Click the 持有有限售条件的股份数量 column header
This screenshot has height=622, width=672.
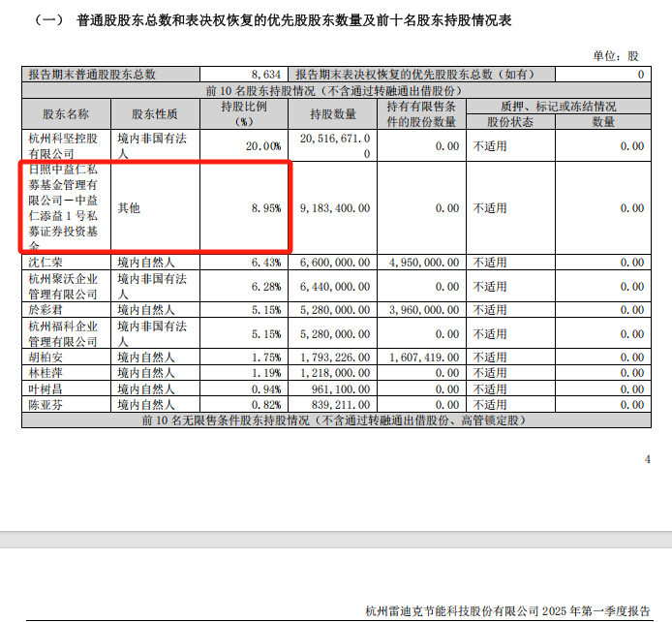click(421, 114)
